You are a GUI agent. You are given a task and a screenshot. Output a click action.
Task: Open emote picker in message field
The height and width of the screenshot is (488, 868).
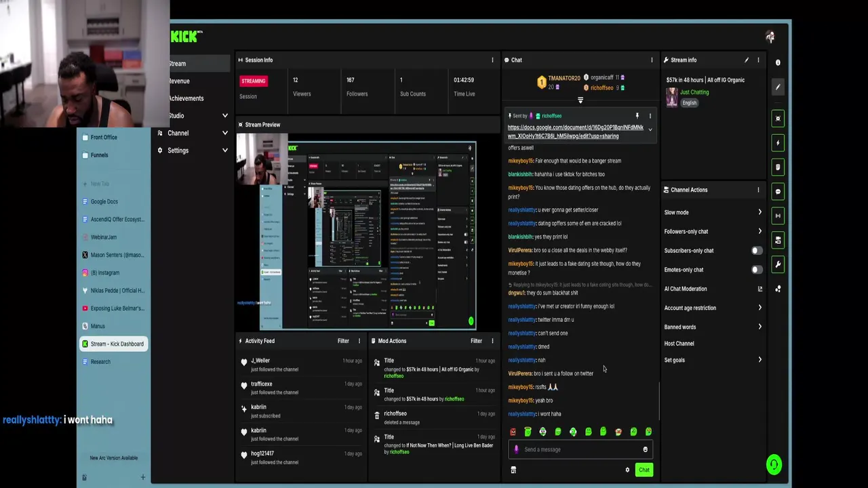pos(645,449)
